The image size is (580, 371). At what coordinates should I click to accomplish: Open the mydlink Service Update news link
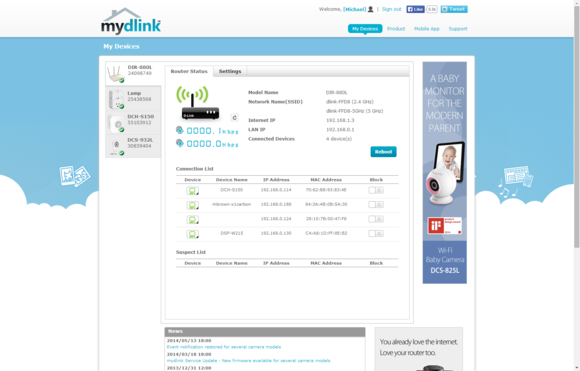pyautogui.click(x=249, y=361)
